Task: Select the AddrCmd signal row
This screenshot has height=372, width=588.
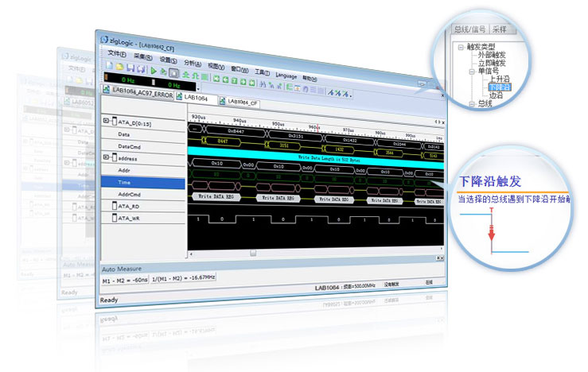Action: pyautogui.click(x=144, y=195)
